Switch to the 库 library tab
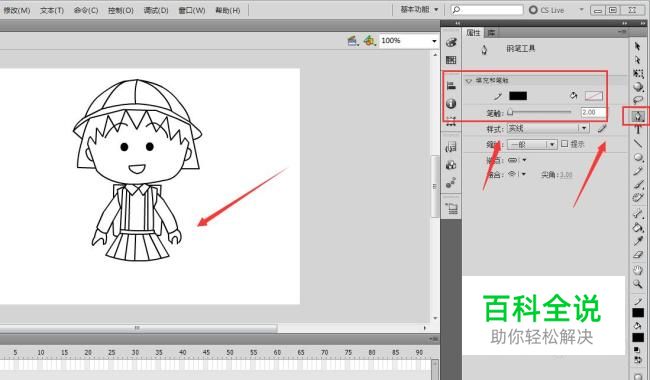 (x=491, y=33)
